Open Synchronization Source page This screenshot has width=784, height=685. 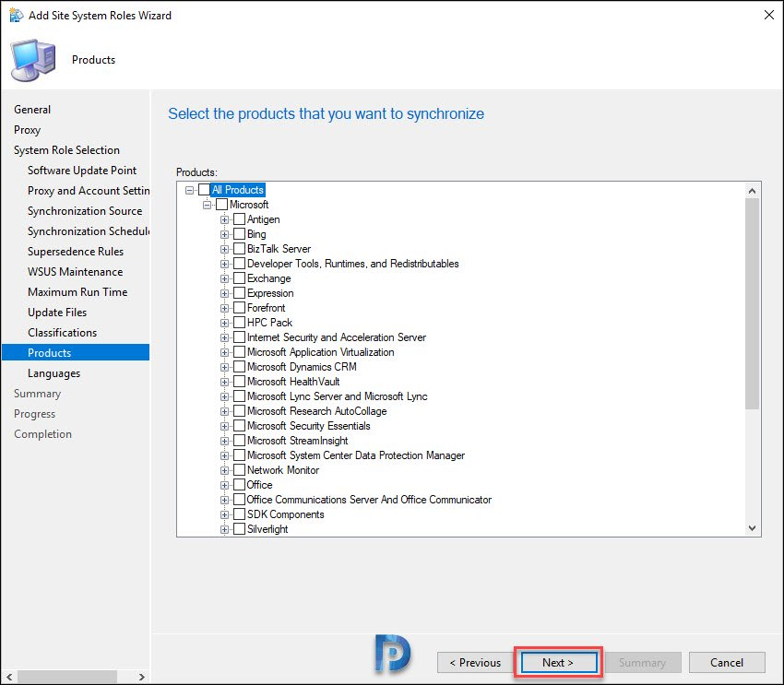coord(85,211)
